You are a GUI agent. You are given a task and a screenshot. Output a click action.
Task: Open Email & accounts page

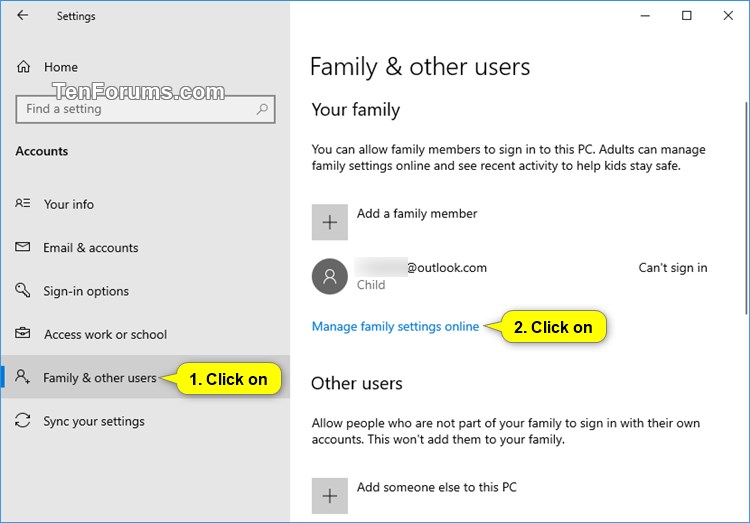[x=91, y=248]
